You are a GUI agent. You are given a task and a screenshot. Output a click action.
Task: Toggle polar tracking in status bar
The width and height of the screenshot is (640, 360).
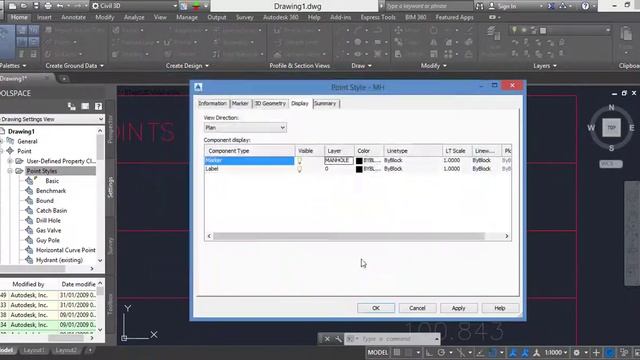(441, 352)
